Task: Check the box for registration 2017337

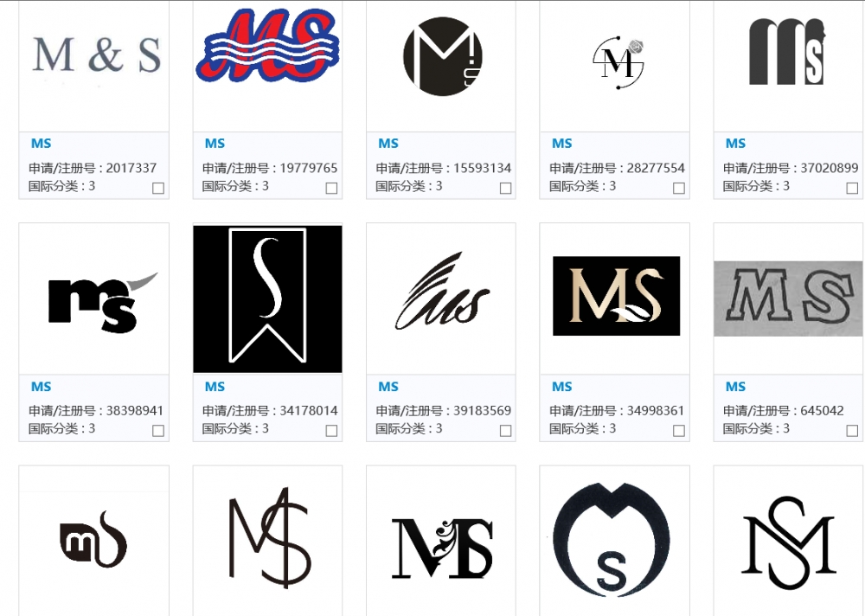Action: point(158,189)
